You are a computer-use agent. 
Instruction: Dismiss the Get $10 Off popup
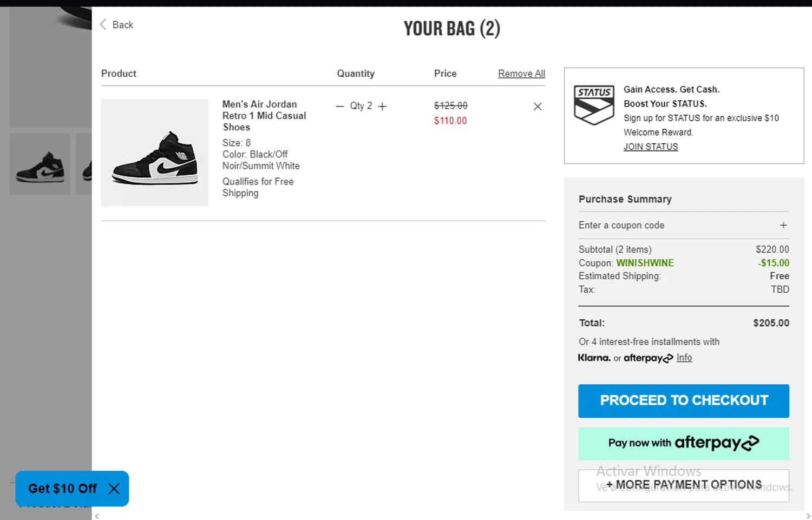tap(114, 489)
